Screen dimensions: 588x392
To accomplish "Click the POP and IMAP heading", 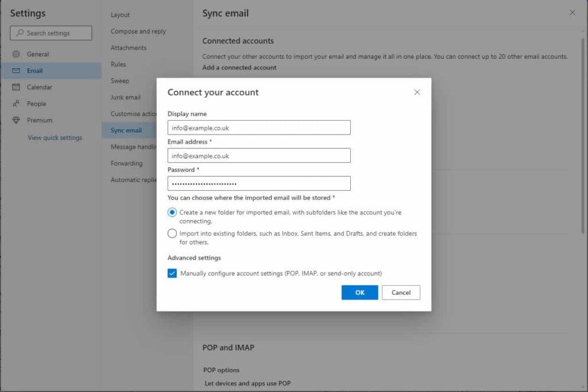I will (229, 348).
